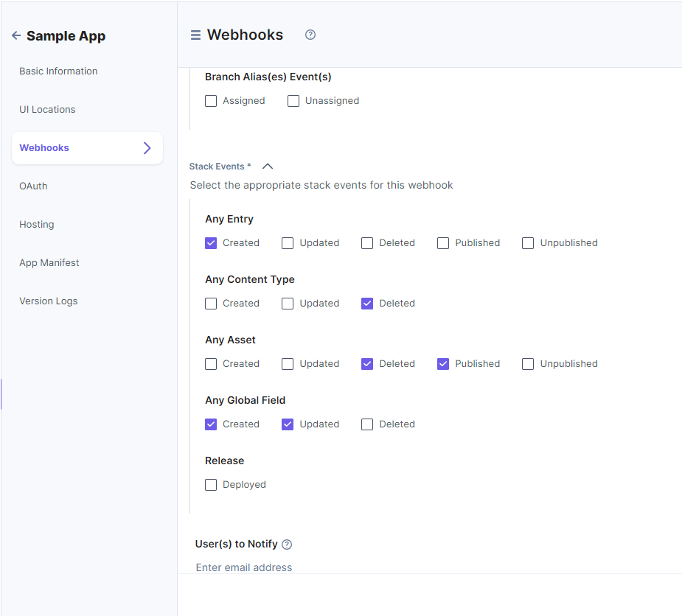Click the Any Asset heading
Viewport: 682px width, 616px height.
tap(230, 340)
